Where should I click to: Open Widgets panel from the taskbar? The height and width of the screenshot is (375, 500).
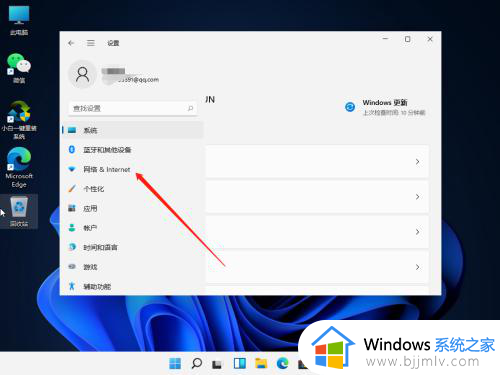point(240,363)
